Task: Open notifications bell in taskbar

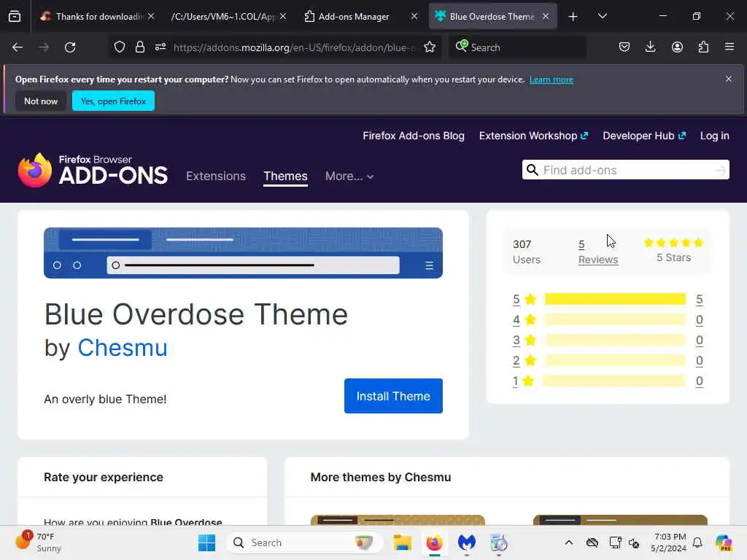Action: tap(697, 542)
